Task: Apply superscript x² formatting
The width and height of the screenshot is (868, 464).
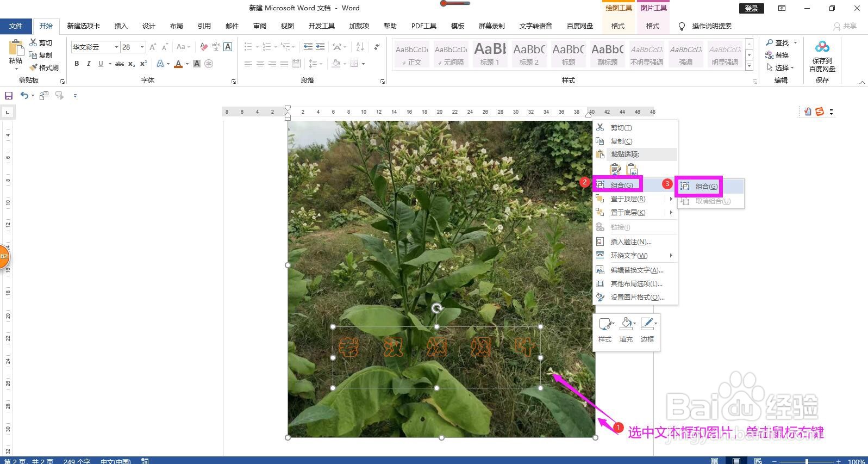Action: (x=143, y=64)
